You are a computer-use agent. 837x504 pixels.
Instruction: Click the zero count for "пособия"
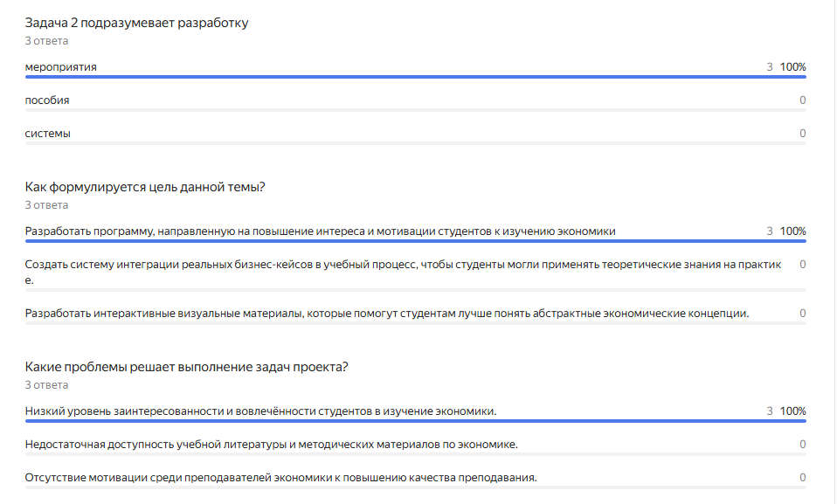pyautogui.click(x=802, y=100)
